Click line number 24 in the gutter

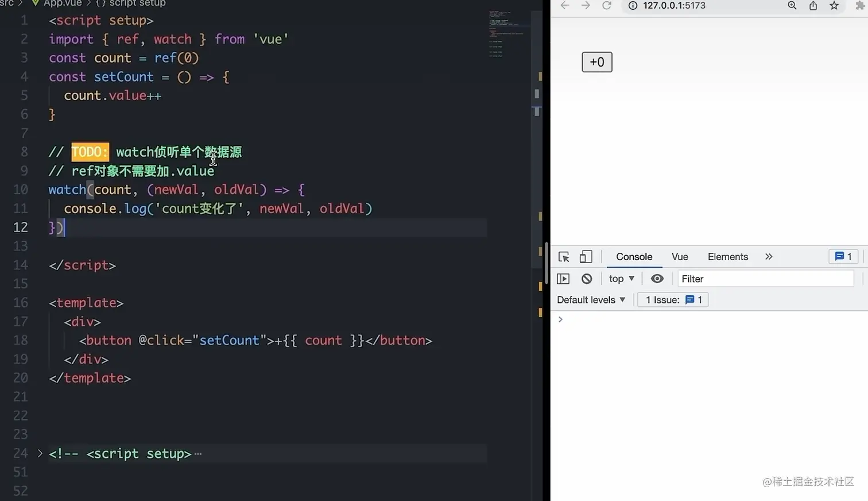(x=20, y=453)
